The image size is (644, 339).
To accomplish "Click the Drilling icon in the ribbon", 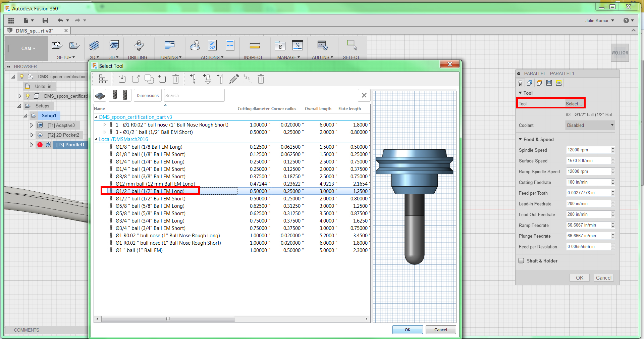I will point(139,46).
